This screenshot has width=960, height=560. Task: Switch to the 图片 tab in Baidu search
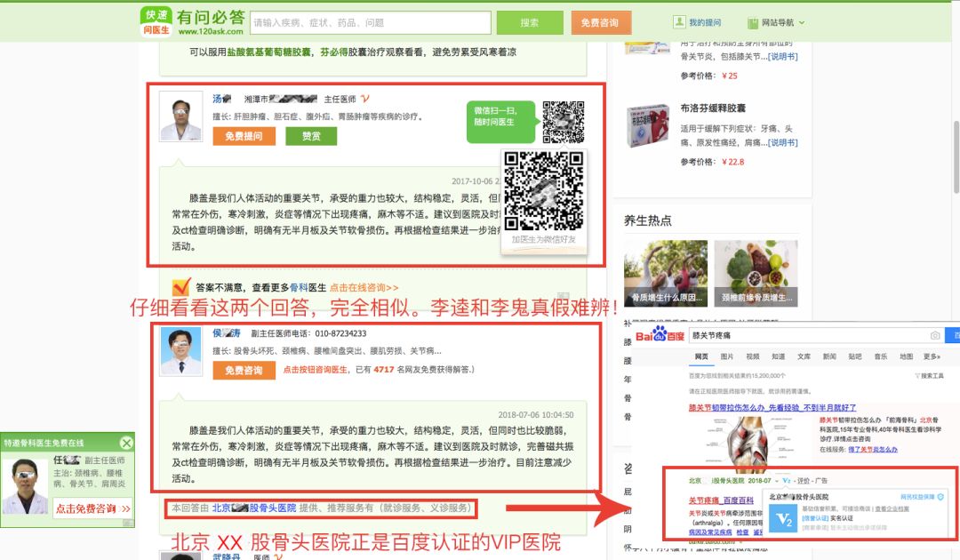[727, 356]
